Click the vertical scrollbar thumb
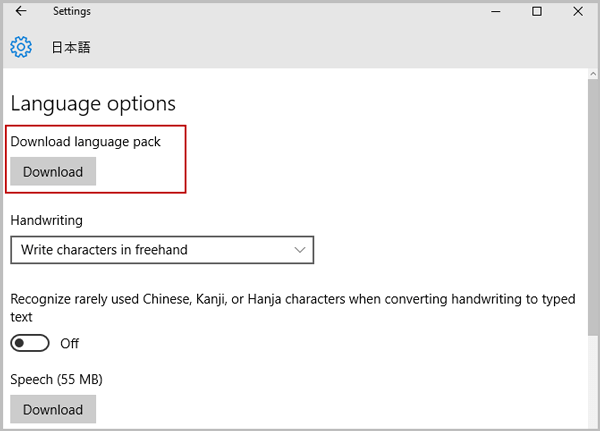 coord(593,207)
